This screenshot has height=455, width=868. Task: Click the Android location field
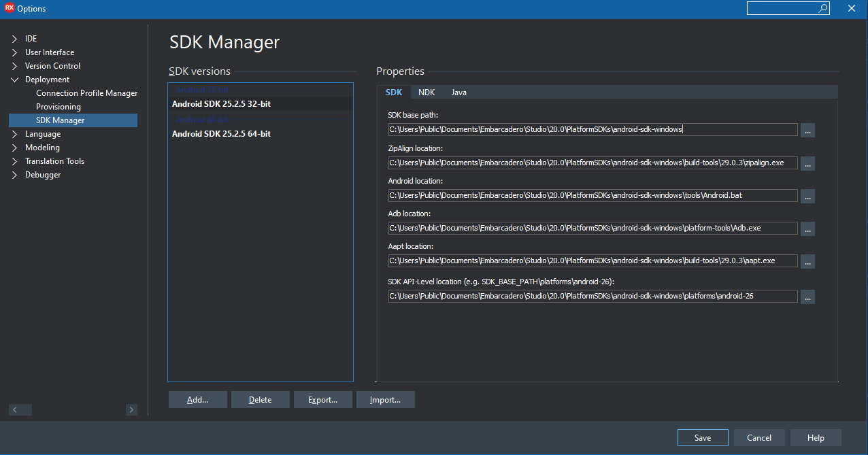pyautogui.click(x=592, y=195)
